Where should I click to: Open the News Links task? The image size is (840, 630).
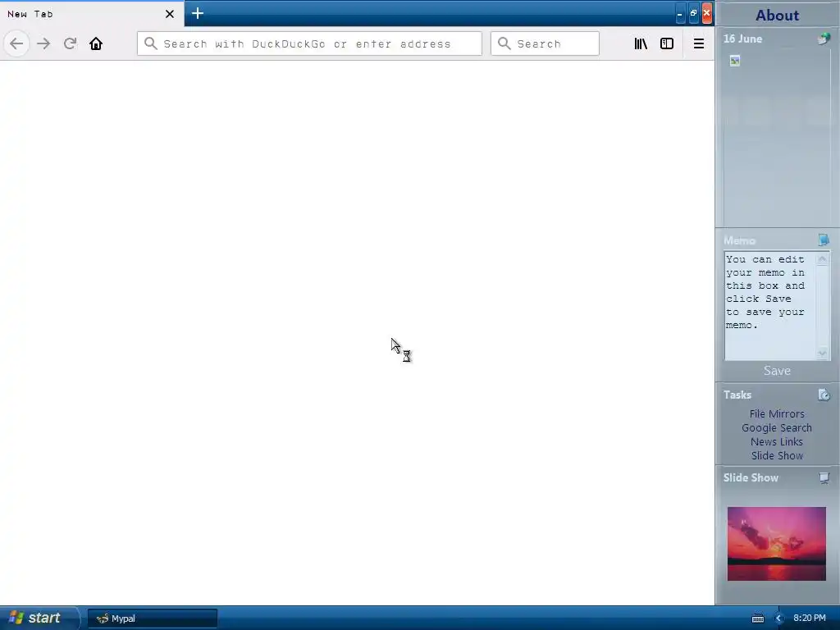click(777, 441)
